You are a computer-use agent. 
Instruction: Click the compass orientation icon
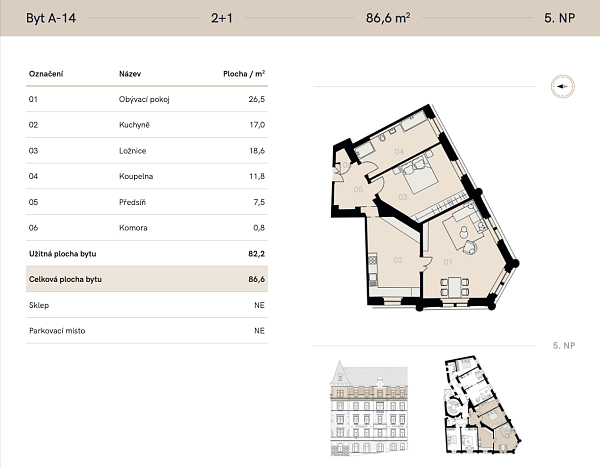coord(563,87)
